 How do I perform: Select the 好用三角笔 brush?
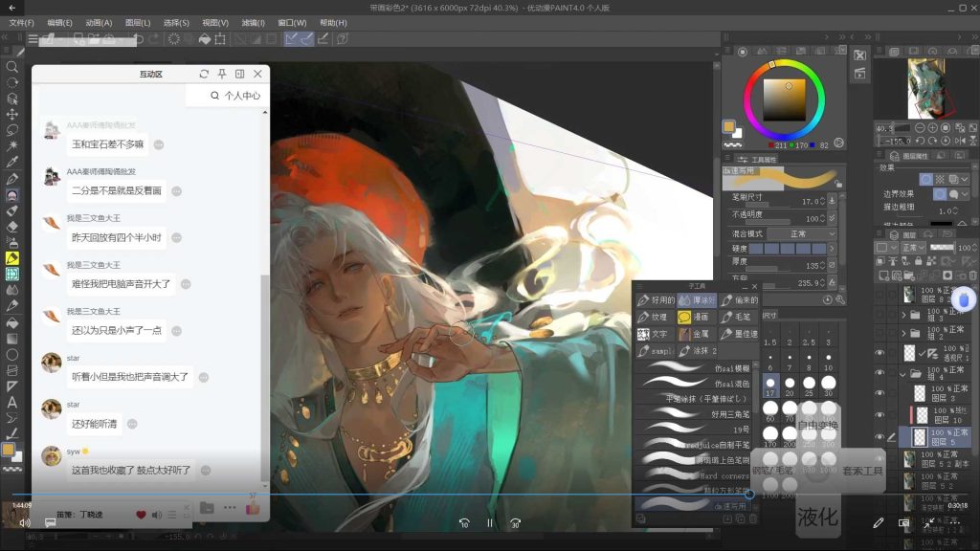697,414
